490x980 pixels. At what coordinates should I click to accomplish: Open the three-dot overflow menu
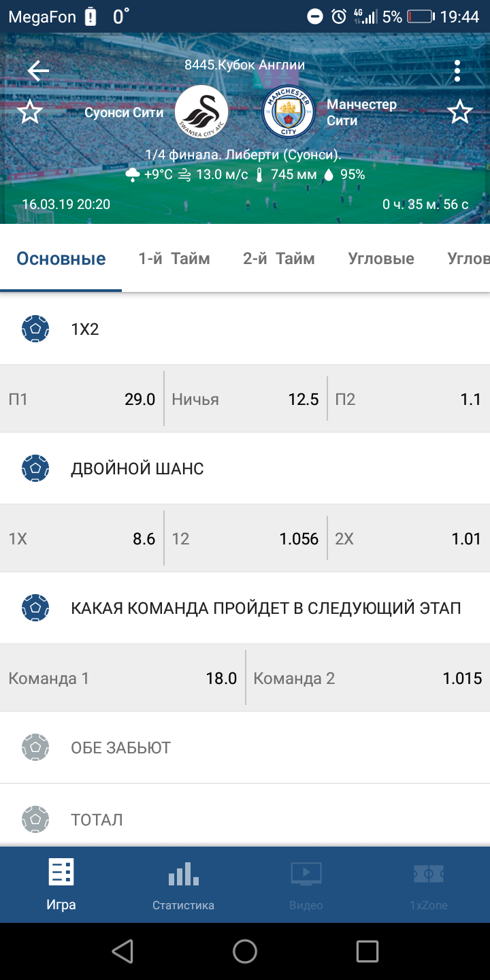[x=457, y=70]
